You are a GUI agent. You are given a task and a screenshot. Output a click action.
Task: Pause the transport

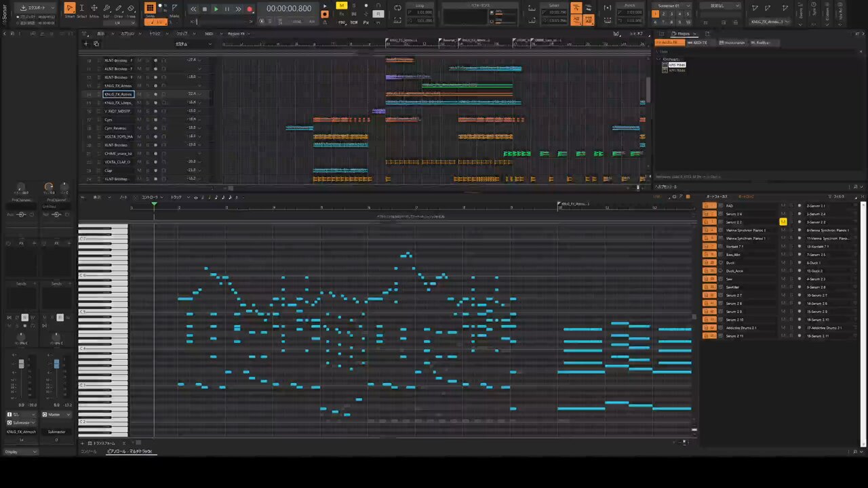[x=227, y=9]
